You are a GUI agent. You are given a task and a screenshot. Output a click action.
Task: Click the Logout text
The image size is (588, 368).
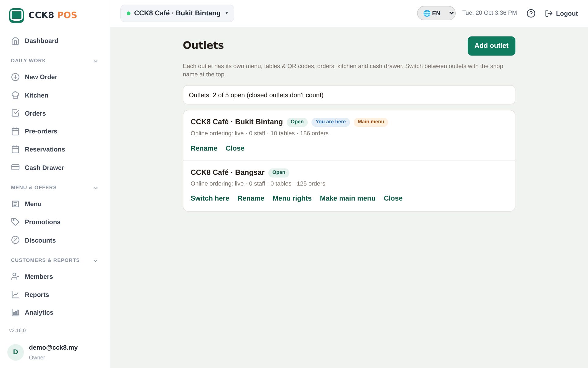pyautogui.click(x=567, y=13)
